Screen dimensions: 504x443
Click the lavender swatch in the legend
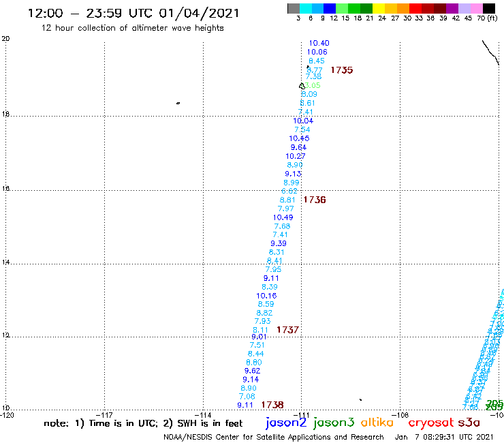(x=464, y=8)
